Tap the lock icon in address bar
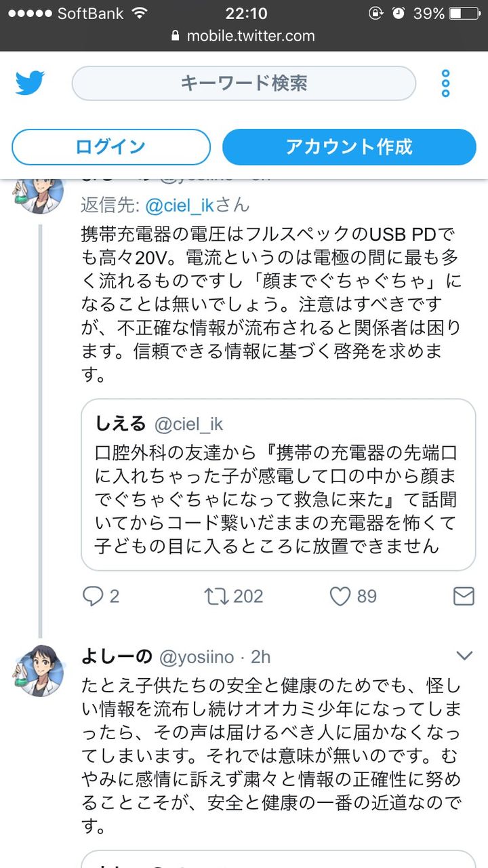Viewport: 488px width, 868px height. 177,36
